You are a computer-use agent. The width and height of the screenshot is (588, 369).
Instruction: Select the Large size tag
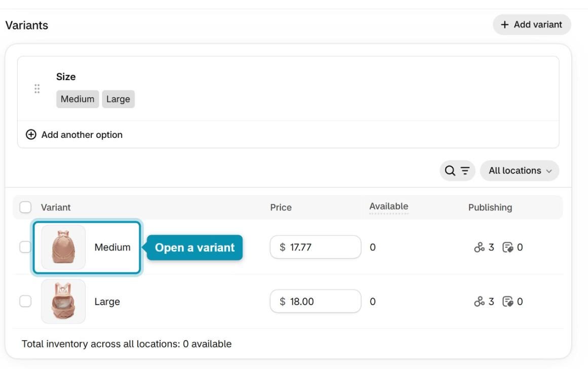click(x=118, y=99)
